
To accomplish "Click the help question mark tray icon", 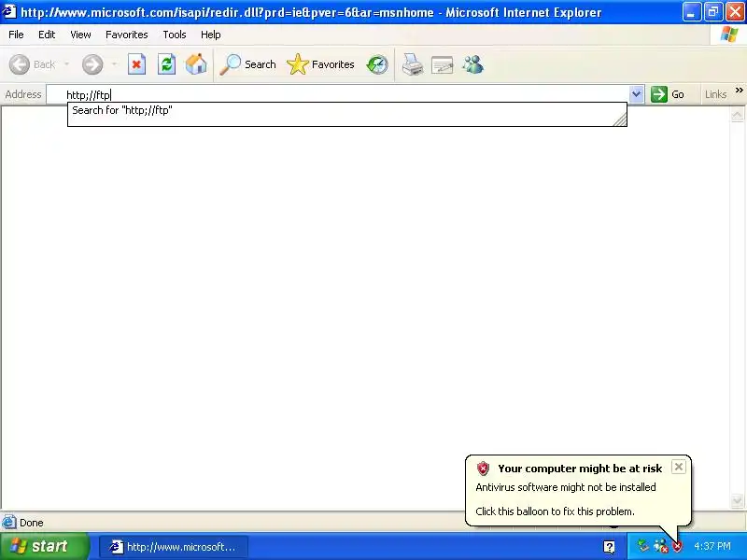I will click(609, 547).
